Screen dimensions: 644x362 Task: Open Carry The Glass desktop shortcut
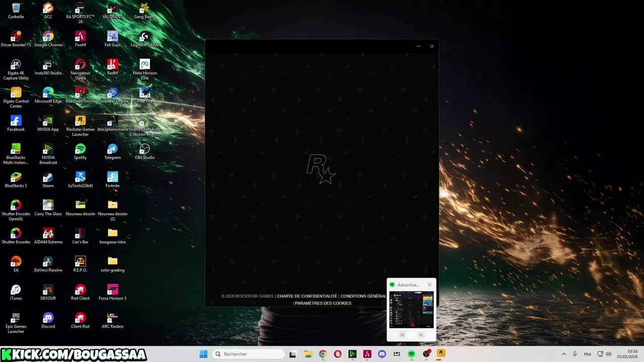[x=48, y=208]
